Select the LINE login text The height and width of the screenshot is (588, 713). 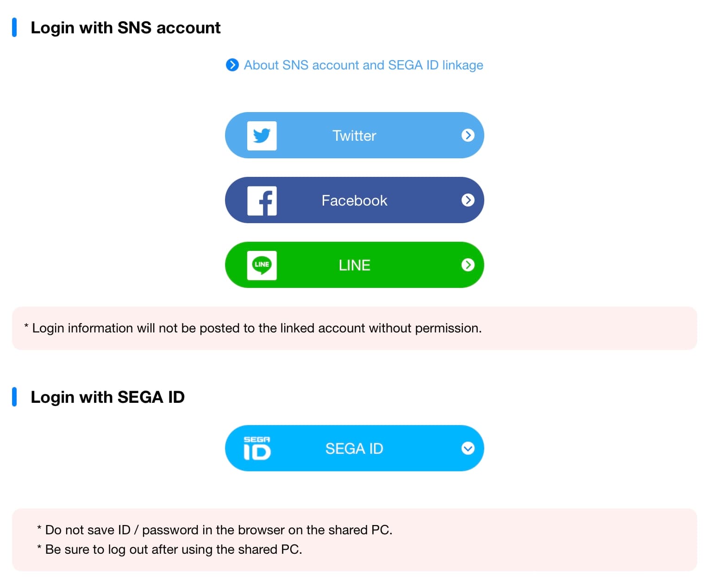tap(354, 265)
